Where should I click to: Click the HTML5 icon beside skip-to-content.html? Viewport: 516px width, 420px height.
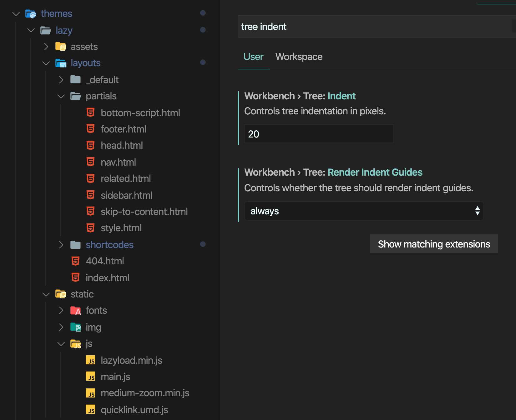click(x=90, y=211)
